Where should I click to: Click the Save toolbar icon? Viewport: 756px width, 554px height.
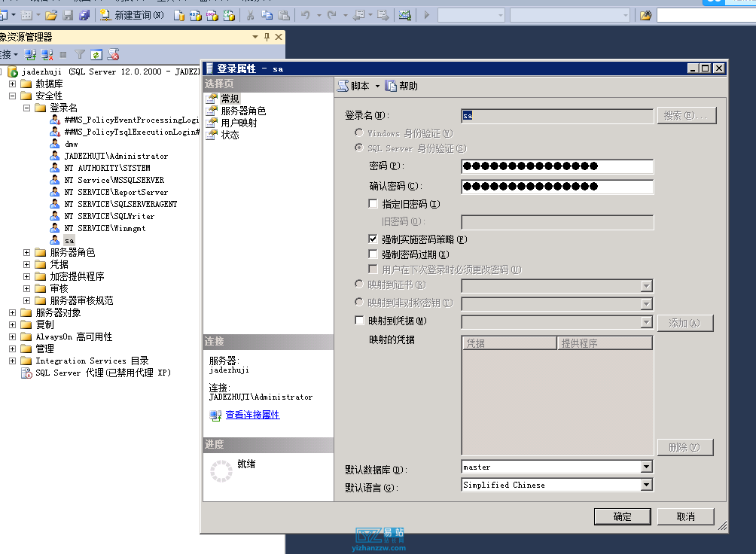pyautogui.click(x=69, y=15)
